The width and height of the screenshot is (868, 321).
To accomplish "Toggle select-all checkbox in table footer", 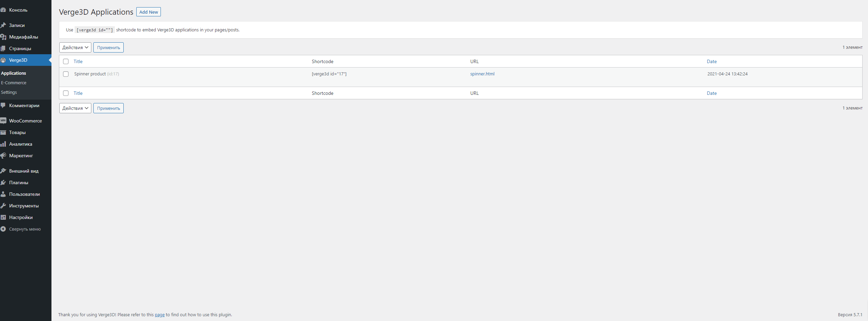I will pos(66,93).
